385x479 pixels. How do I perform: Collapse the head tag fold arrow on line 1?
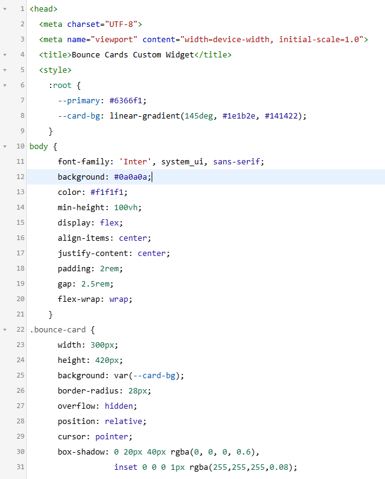click(5, 9)
